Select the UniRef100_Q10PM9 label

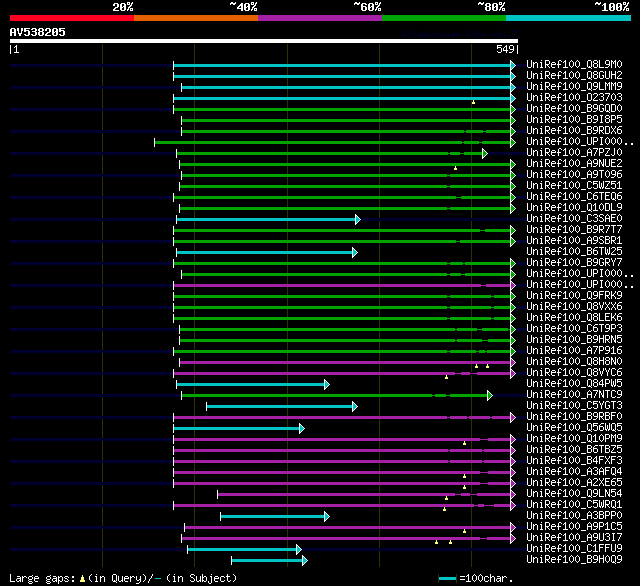pyautogui.click(x=574, y=439)
